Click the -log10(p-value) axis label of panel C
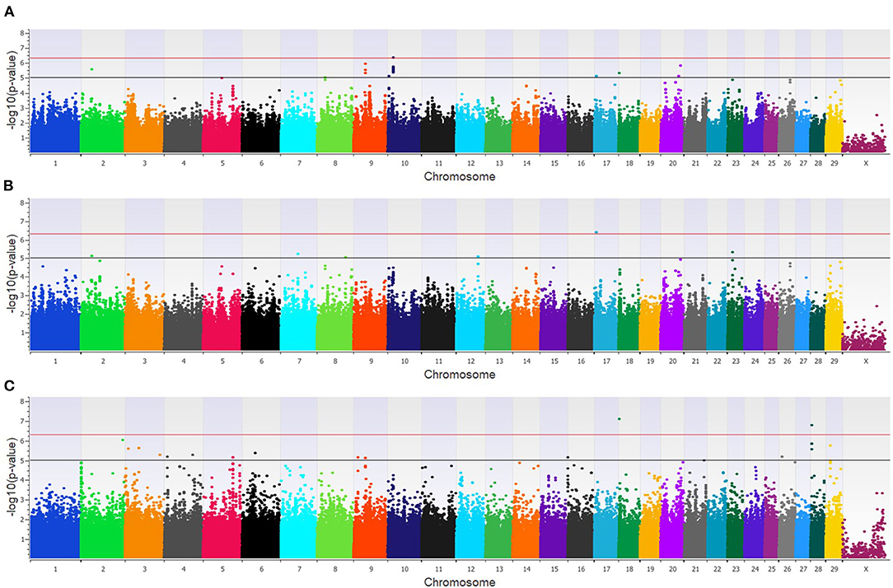This screenshot has width=893, height=588. [12, 478]
